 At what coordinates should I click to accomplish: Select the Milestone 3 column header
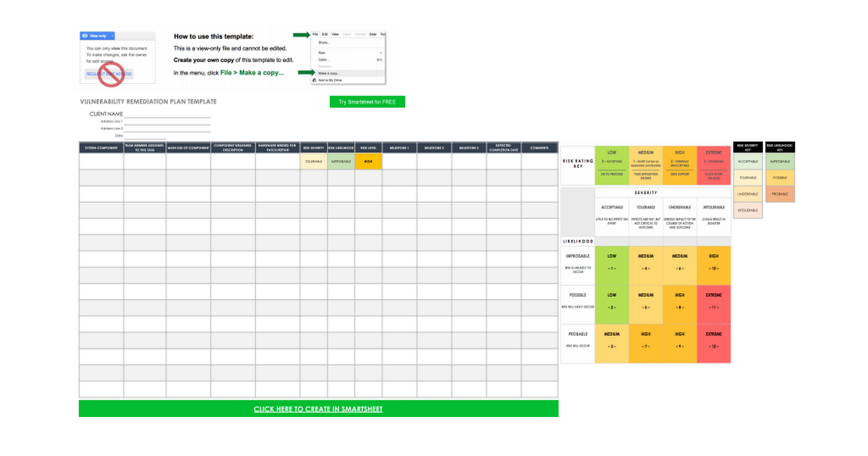click(x=469, y=148)
